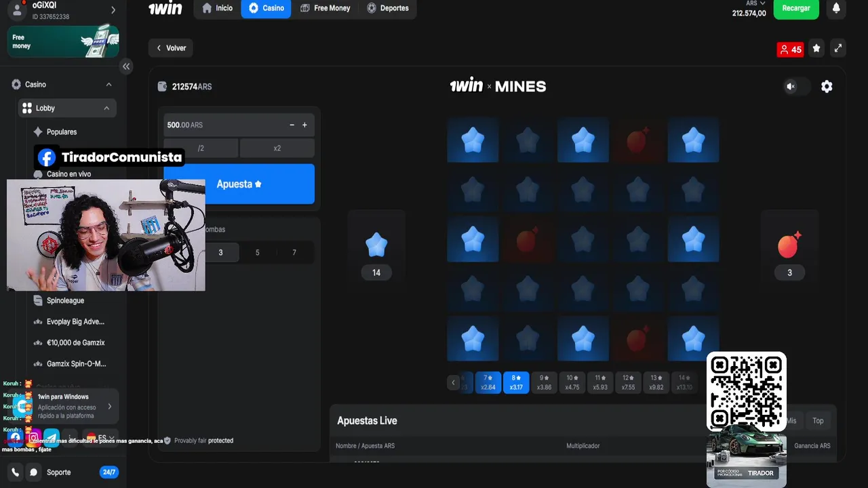Decrease the bet with the minus button
This screenshot has height=488, width=868.
[292, 125]
